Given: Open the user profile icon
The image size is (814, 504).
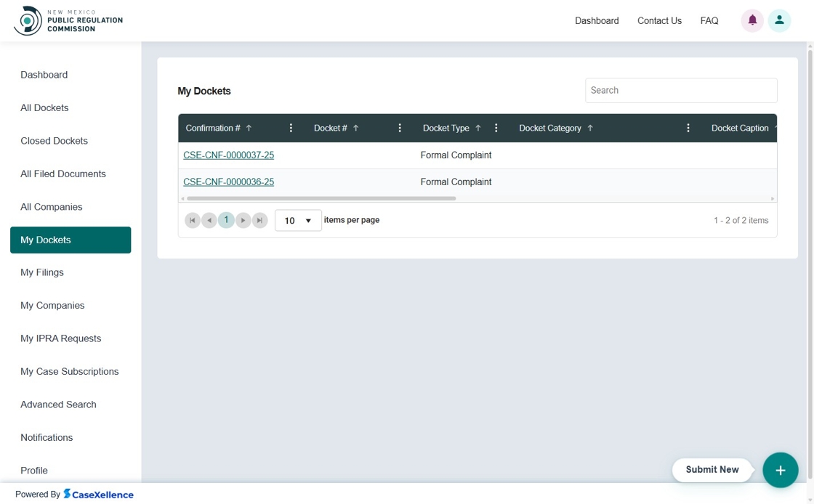Looking at the screenshot, I should point(779,21).
